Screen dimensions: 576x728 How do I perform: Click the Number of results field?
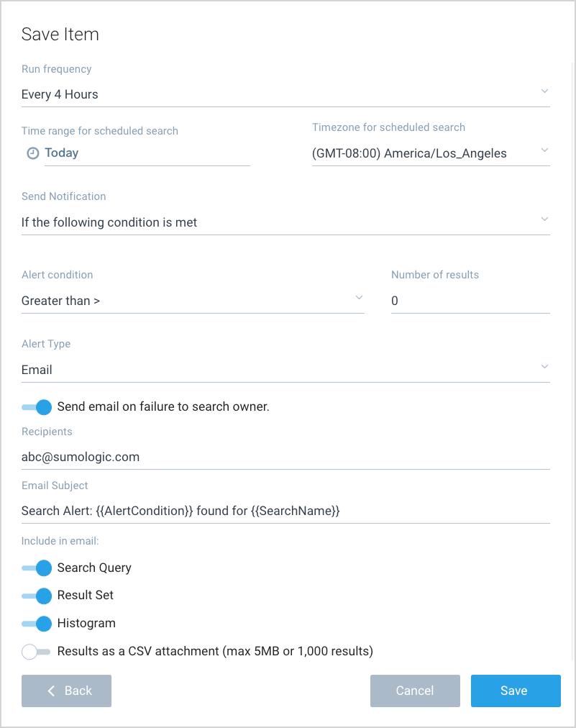[x=470, y=301]
